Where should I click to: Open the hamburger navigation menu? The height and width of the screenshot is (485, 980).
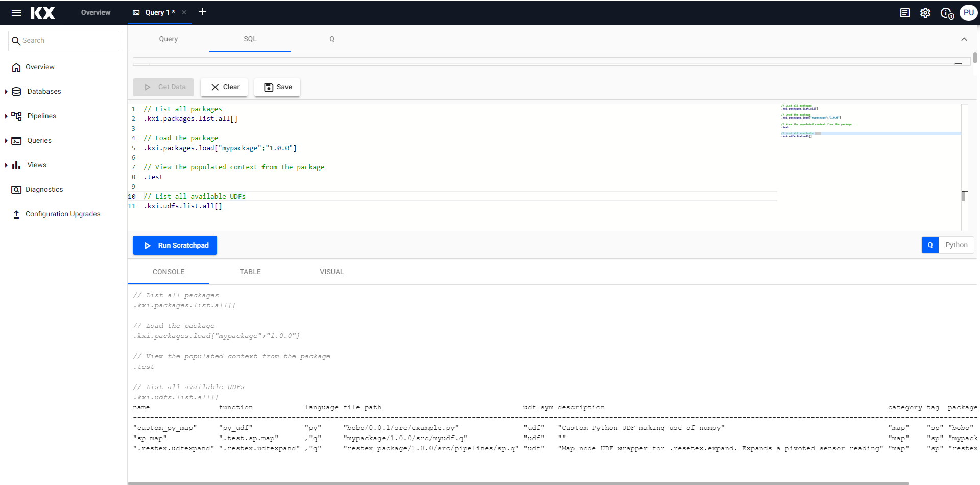16,13
